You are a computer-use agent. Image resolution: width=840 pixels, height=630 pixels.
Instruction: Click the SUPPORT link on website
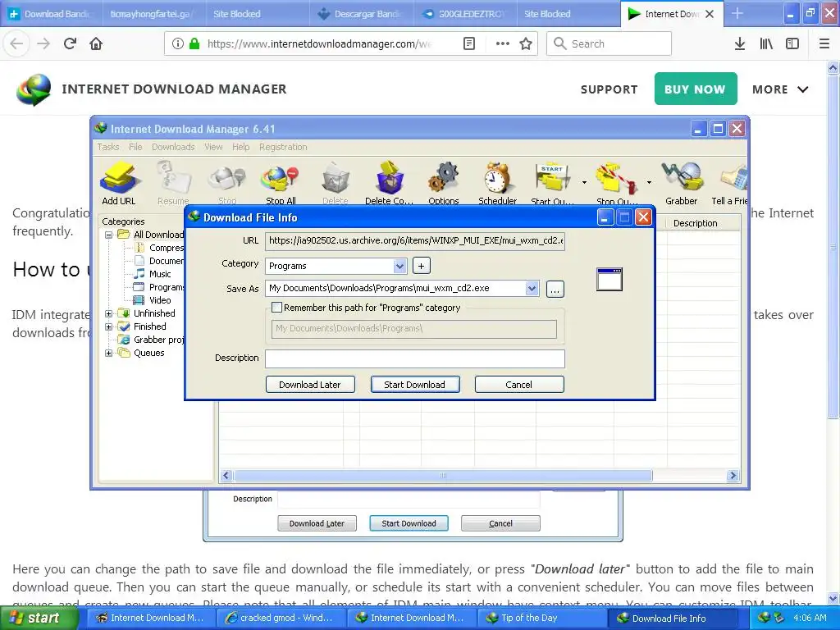tap(609, 89)
